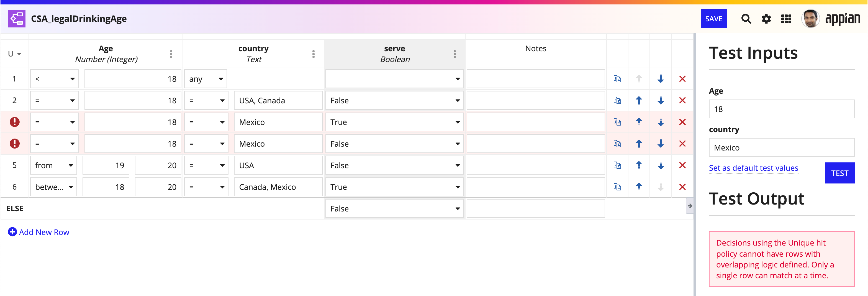Open row 1 empty serve dropdown
The height and width of the screenshot is (296, 868).
tap(394, 79)
